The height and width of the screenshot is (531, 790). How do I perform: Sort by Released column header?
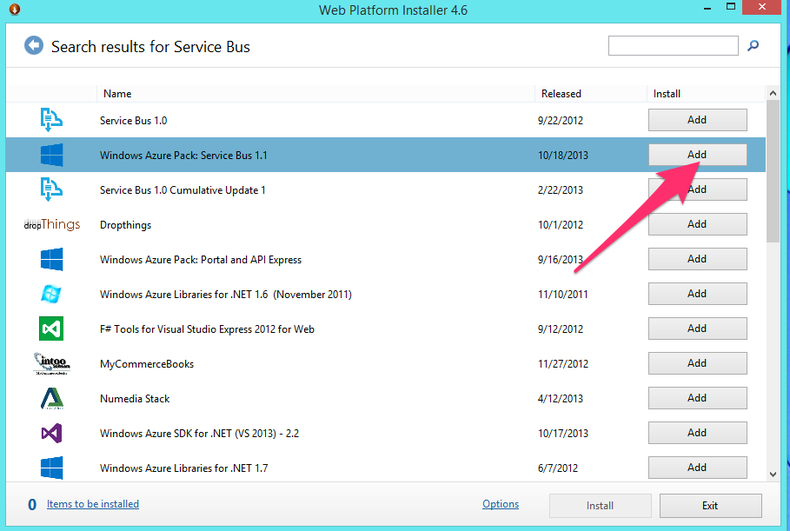590,94
